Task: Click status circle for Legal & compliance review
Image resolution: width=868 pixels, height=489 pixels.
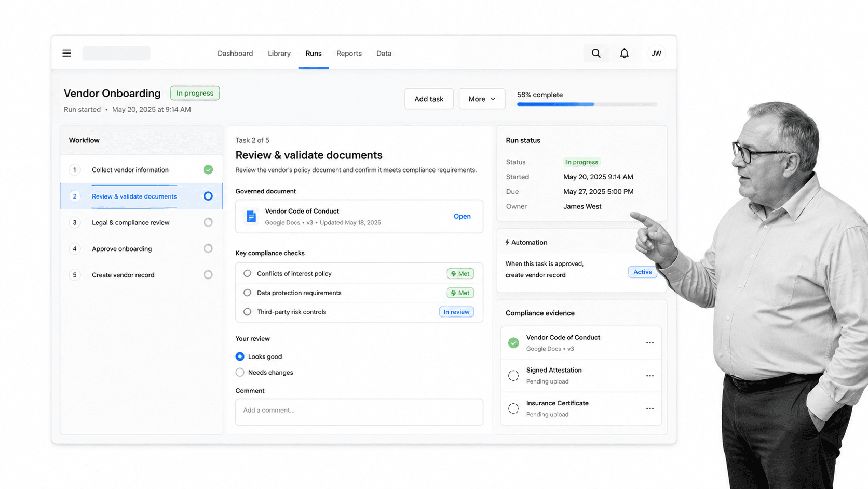Action: 208,222
